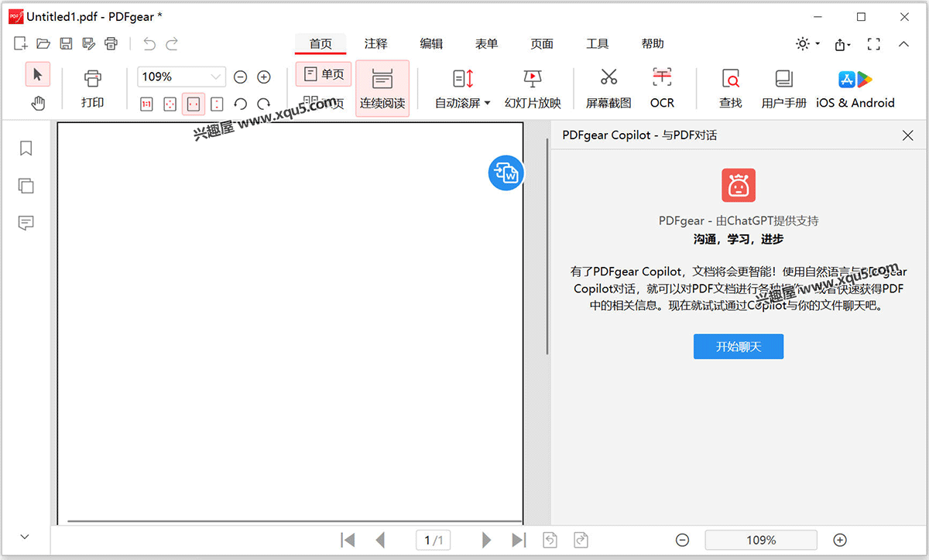Image resolution: width=929 pixels, height=560 pixels.
Task: Click the 109% zoom field in bottom bar
Action: click(761, 540)
